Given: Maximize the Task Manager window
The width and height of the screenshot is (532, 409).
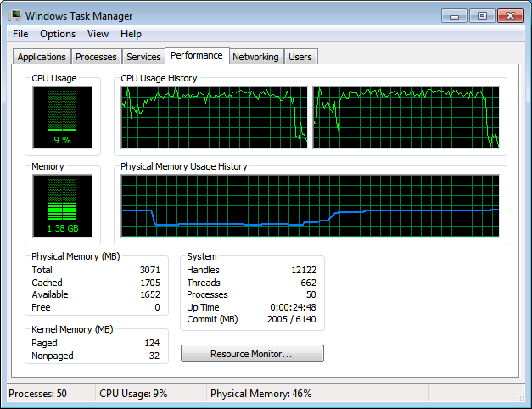Looking at the screenshot, I should coord(482,16).
